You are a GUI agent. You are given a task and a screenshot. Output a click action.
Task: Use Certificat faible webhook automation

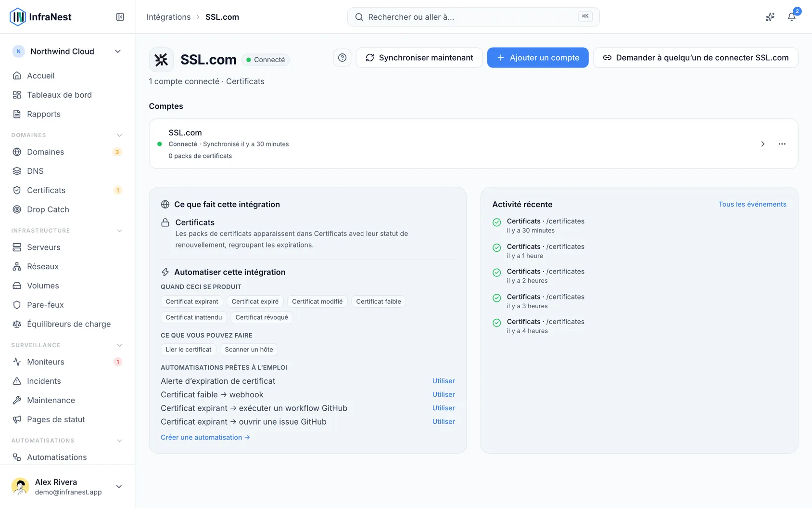coord(444,394)
